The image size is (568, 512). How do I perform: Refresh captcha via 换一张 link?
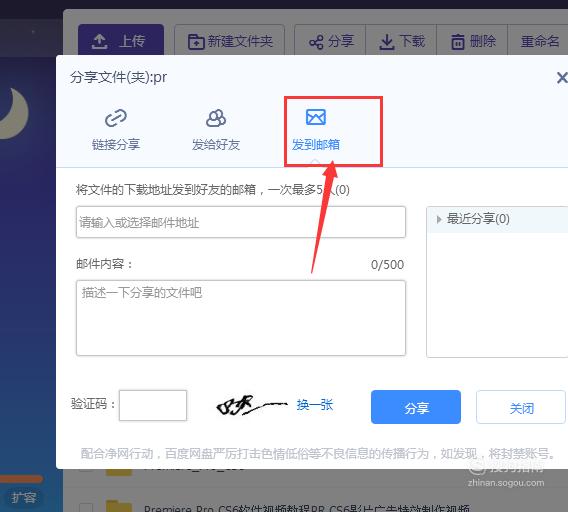[315, 405]
